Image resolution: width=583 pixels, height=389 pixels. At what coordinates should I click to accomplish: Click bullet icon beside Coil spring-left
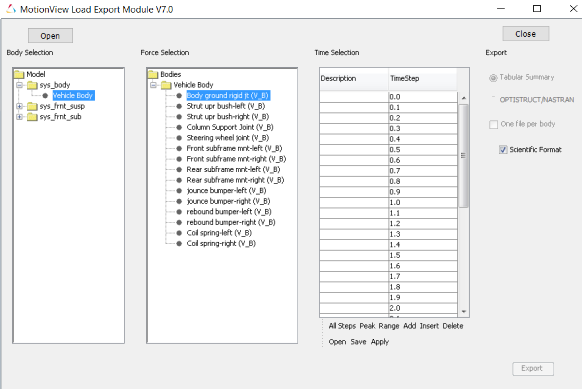coord(179,233)
